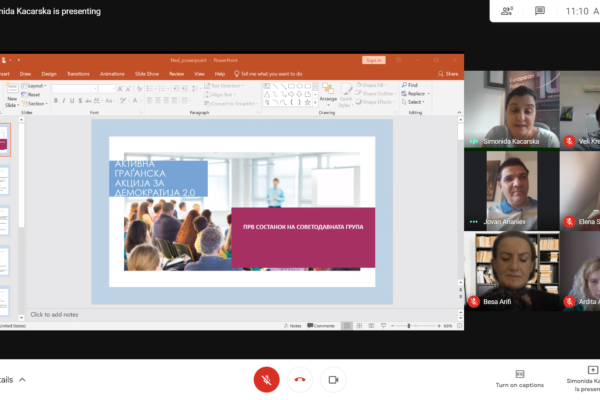Open the slide Layout dropdown
This screenshot has height=400, width=600.
click(x=34, y=86)
